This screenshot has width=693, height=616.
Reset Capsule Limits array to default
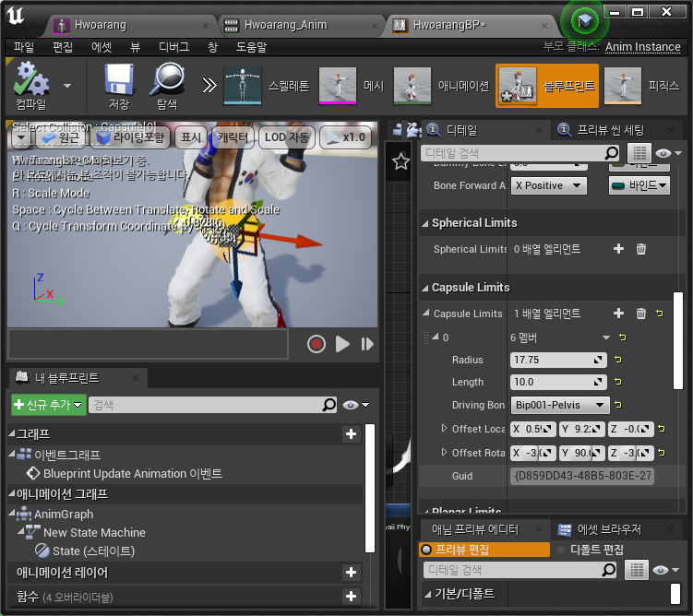pyautogui.click(x=660, y=314)
